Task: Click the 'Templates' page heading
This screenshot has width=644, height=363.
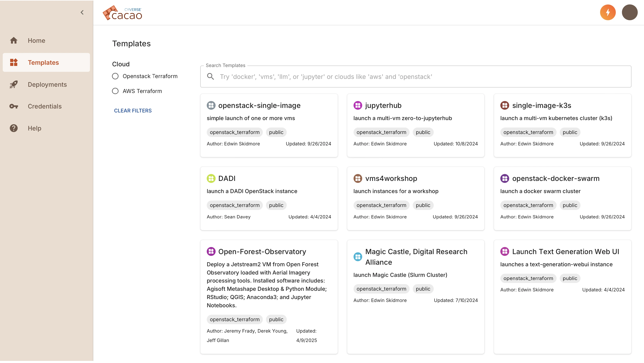Action: 131,44
